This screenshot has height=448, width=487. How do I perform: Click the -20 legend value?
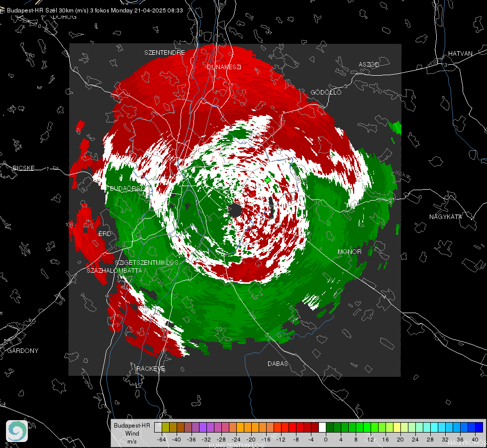(x=251, y=440)
